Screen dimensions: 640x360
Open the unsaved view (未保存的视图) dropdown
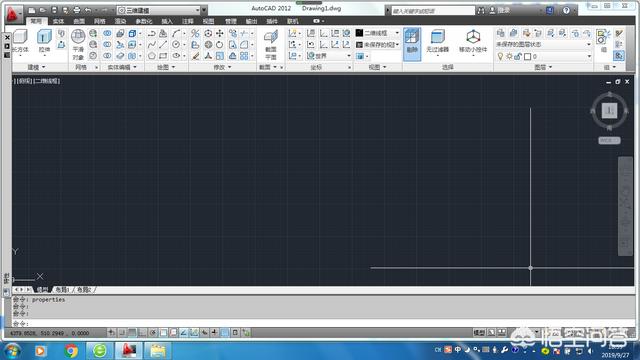tap(378, 44)
